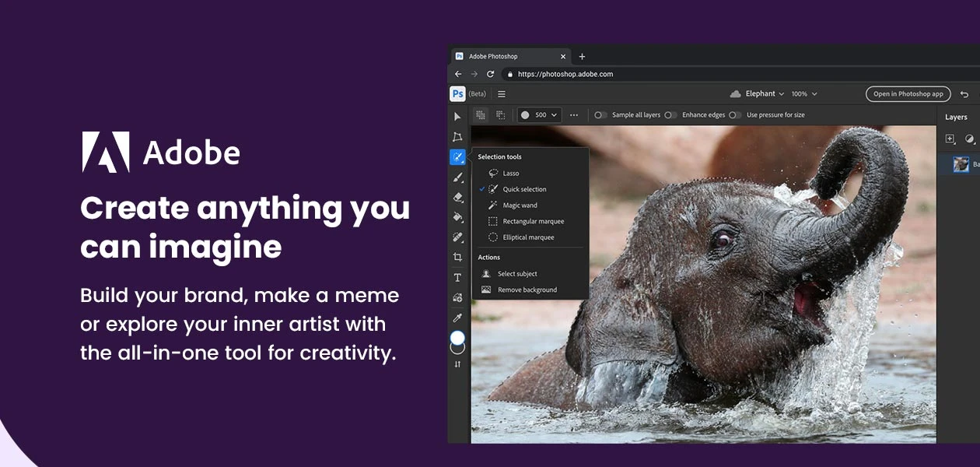Click the Undo arrow icon
The height and width of the screenshot is (467, 980).
point(964,94)
